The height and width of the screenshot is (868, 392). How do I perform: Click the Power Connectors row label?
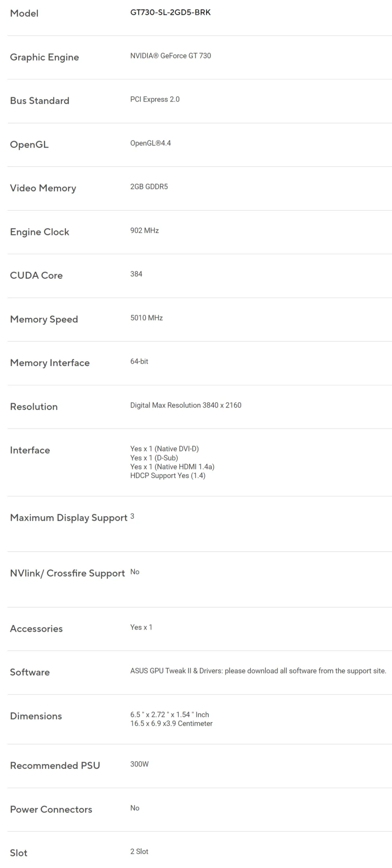(x=51, y=810)
